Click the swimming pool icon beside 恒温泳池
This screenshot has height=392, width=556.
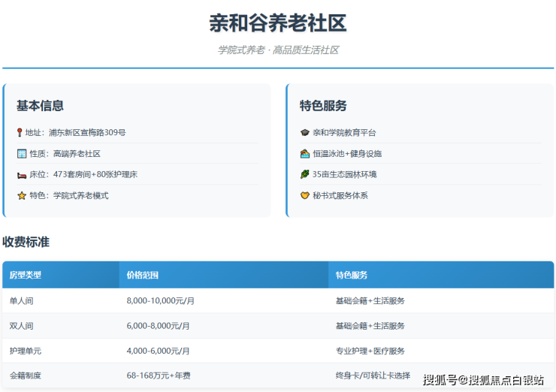coord(304,154)
